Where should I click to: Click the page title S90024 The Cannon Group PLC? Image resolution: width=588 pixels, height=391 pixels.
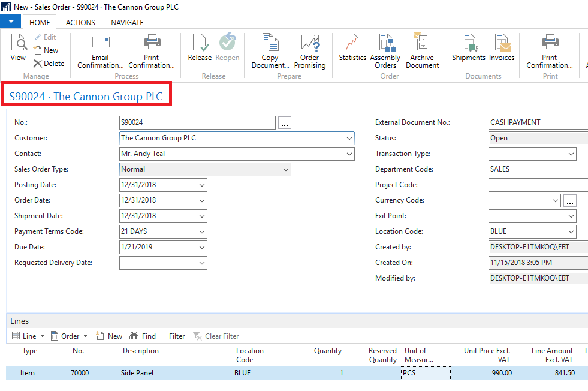coord(86,97)
